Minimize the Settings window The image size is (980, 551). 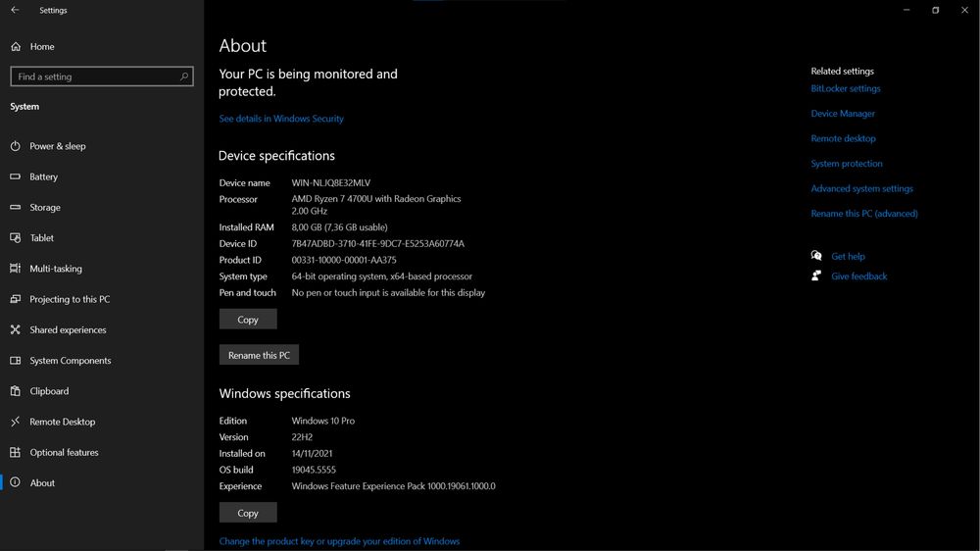(x=906, y=10)
